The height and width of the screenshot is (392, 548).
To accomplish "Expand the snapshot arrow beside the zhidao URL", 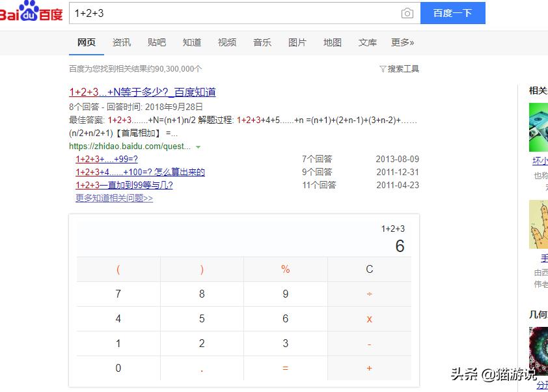I will (199, 147).
